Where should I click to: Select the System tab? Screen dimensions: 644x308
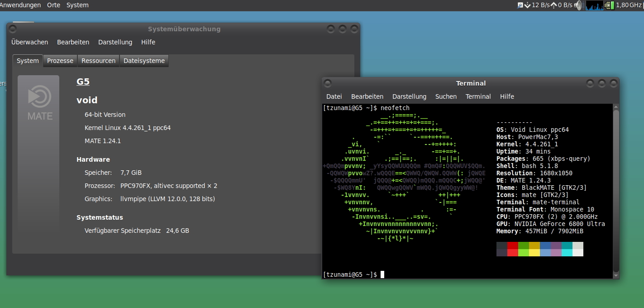coord(28,61)
